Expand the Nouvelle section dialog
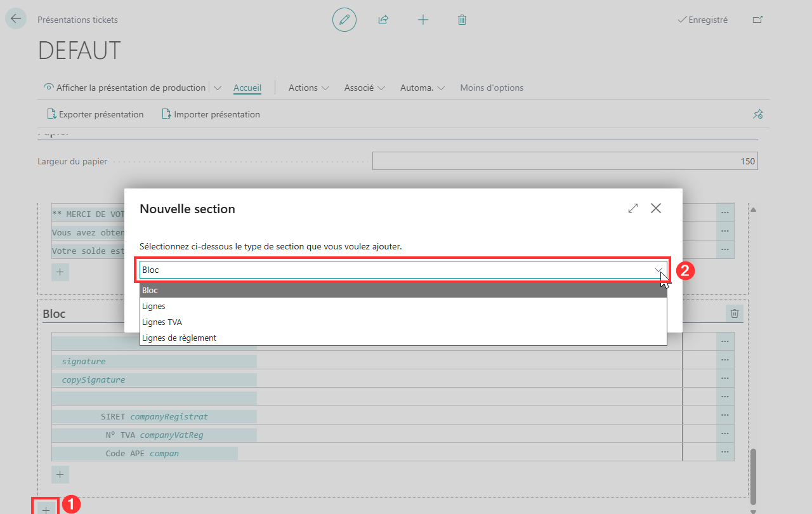The image size is (812, 514). [x=633, y=208]
